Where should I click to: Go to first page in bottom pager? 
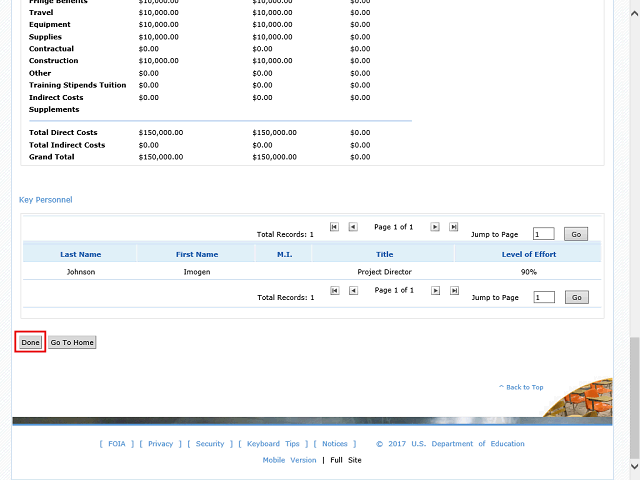[x=334, y=291]
